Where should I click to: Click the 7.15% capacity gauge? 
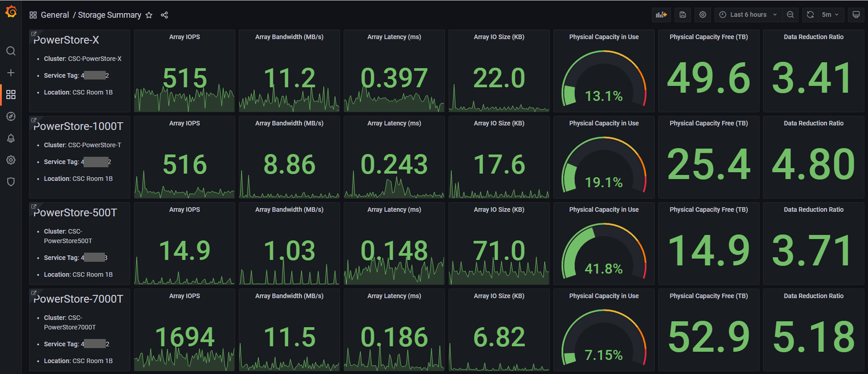coord(604,337)
